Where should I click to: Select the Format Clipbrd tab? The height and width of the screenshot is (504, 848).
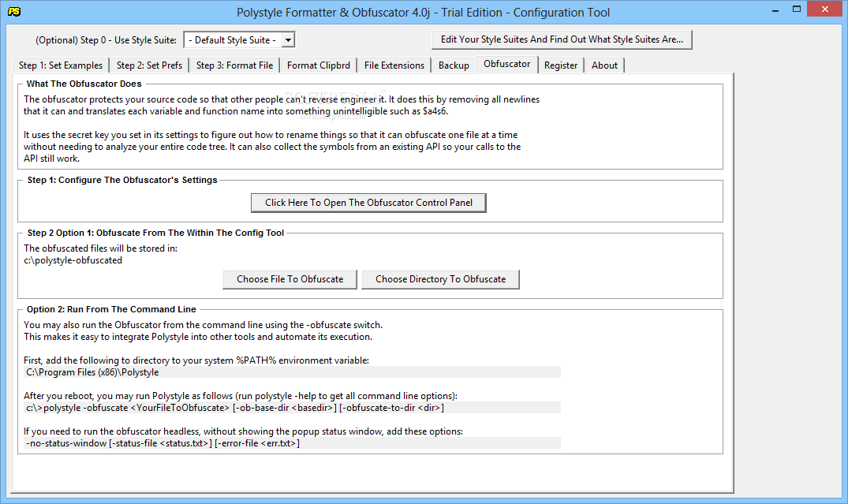pos(319,65)
